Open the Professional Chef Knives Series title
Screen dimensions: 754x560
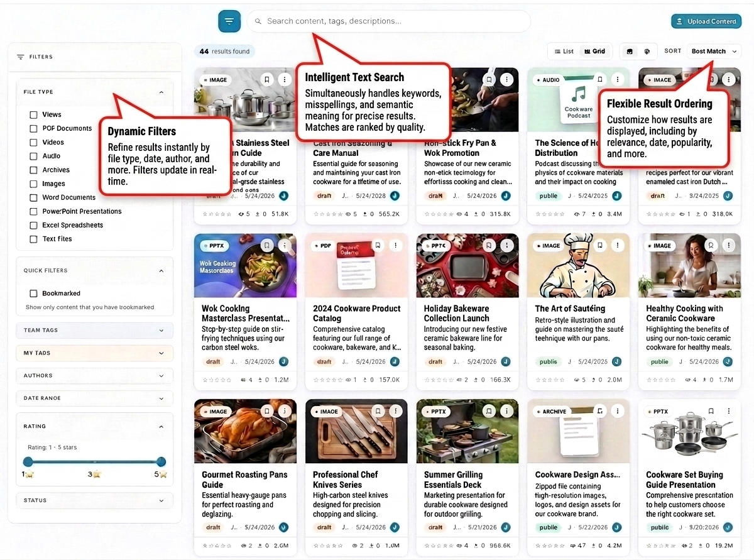[346, 480]
